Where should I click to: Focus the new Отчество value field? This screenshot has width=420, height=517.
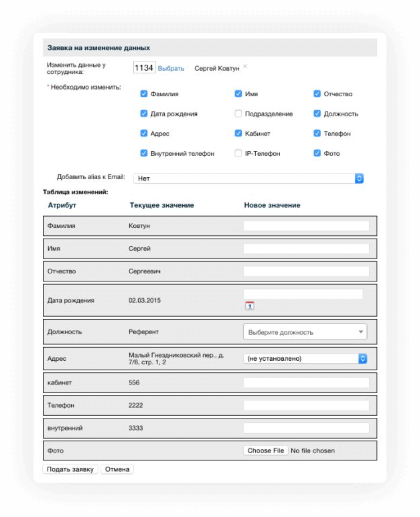coord(306,271)
